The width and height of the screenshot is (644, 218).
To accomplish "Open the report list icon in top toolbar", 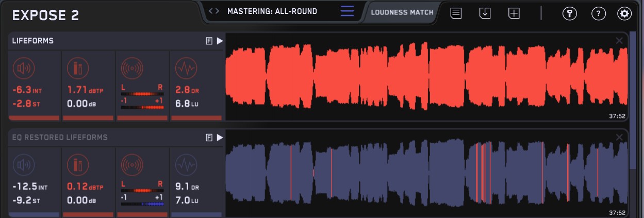I will pos(456,14).
